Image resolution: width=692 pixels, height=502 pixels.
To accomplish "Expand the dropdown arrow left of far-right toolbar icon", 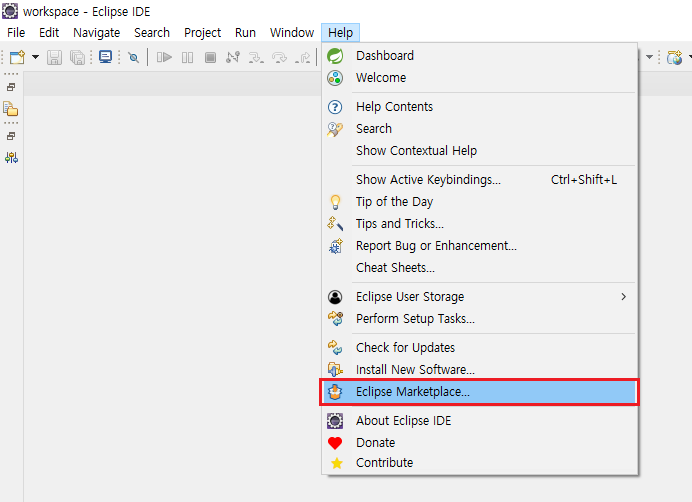I will click(650, 57).
